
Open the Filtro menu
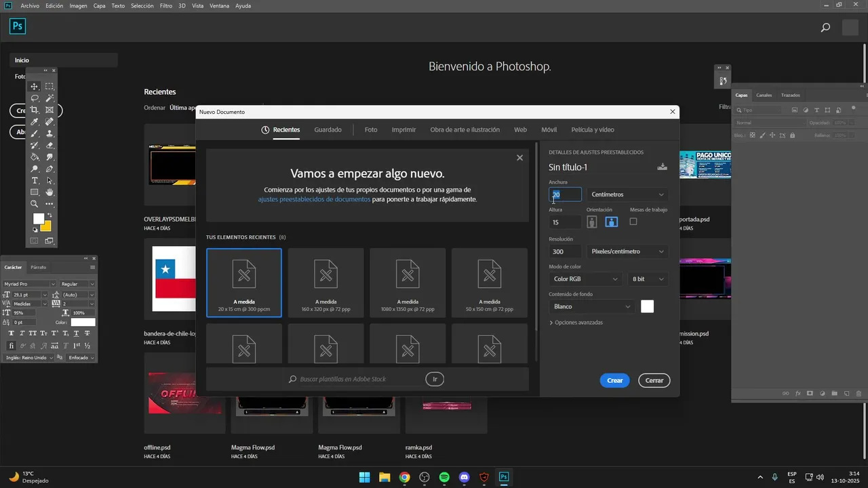[x=166, y=5]
